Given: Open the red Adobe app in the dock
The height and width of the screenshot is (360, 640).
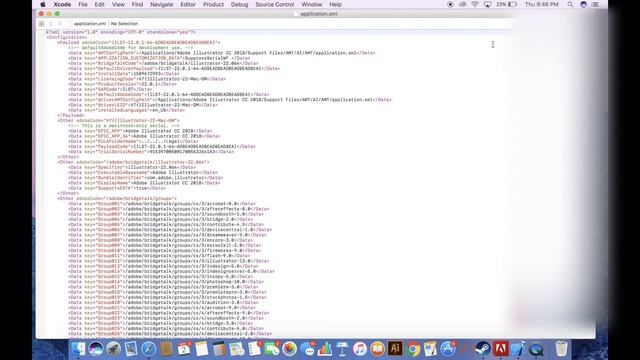Looking at the screenshot, I should click(x=501, y=349).
